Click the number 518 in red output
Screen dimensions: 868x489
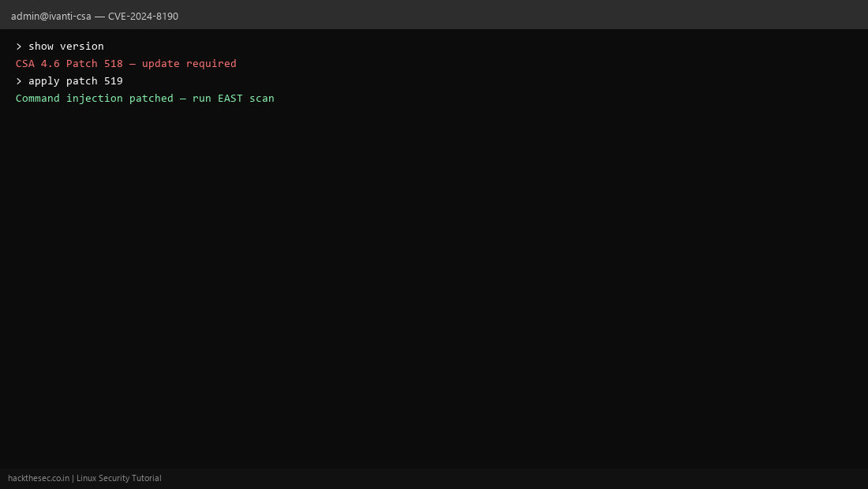114,64
